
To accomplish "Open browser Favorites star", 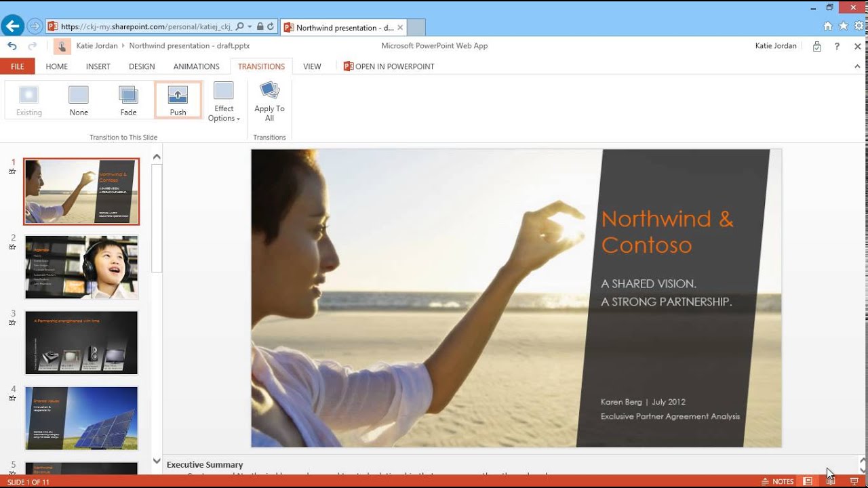I will click(x=844, y=26).
